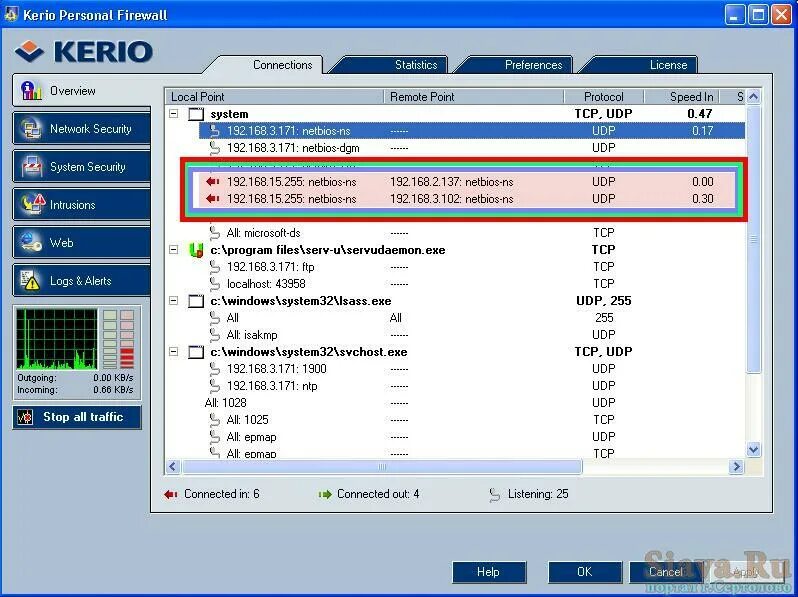Click listening icon beside 192.168.3.171: ftp
The width and height of the screenshot is (798, 597).
tap(215, 267)
